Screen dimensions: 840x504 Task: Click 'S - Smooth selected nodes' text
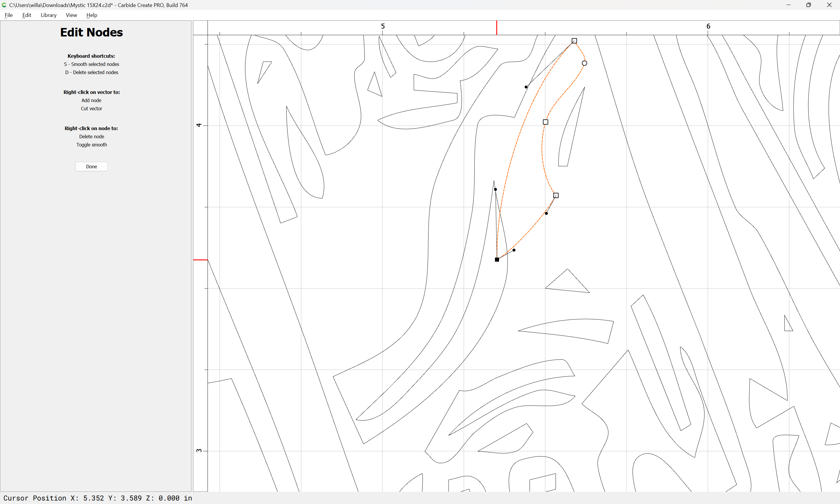pyautogui.click(x=91, y=64)
